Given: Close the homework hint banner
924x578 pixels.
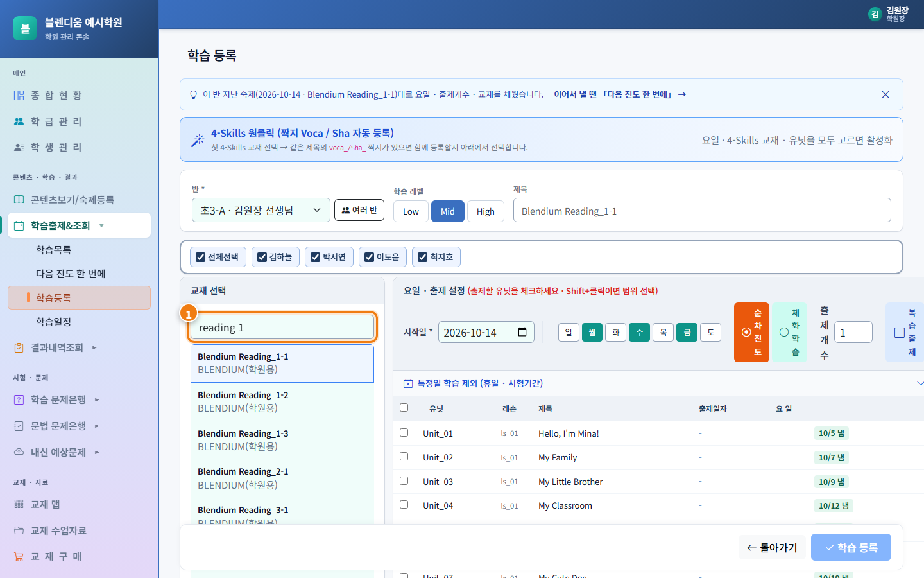Looking at the screenshot, I should coord(886,94).
